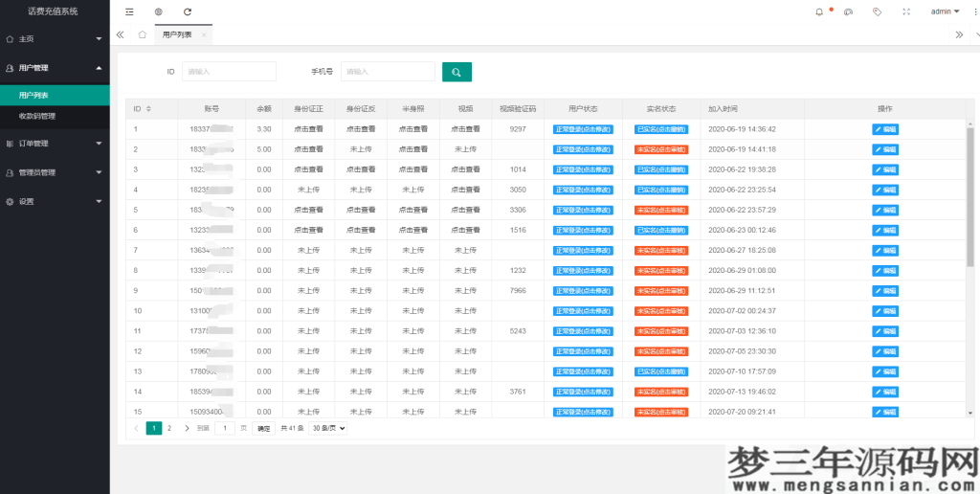Collapse the sidebar with the menu-fold icon
Screen dimensions: 980x494
pyautogui.click(x=129, y=11)
